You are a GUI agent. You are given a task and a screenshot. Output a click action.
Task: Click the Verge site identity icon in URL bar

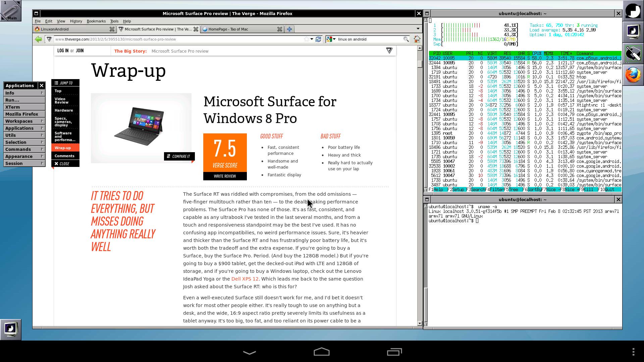(49, 39)
